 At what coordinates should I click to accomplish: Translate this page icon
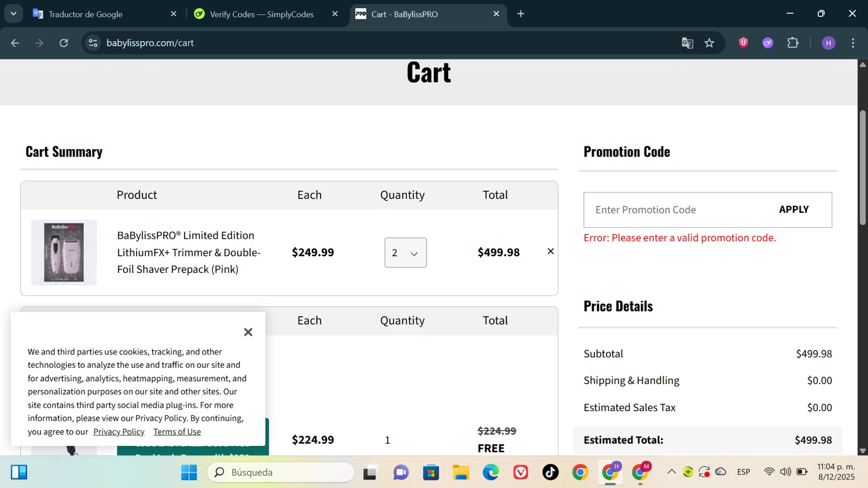687,43
